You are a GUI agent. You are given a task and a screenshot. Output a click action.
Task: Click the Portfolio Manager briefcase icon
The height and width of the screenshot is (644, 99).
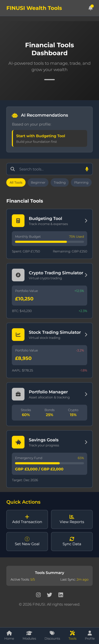[x=18, y=394]
